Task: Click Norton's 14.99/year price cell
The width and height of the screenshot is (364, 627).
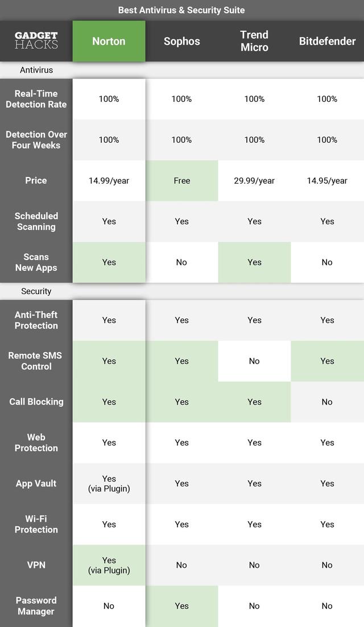Action: [109, 180]
